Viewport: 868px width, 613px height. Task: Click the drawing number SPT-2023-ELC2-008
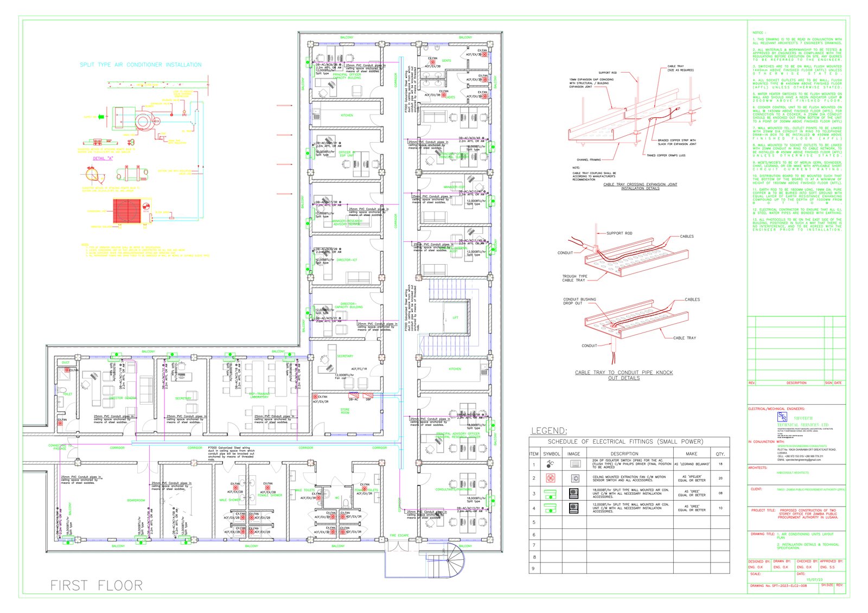pos(788,586)
